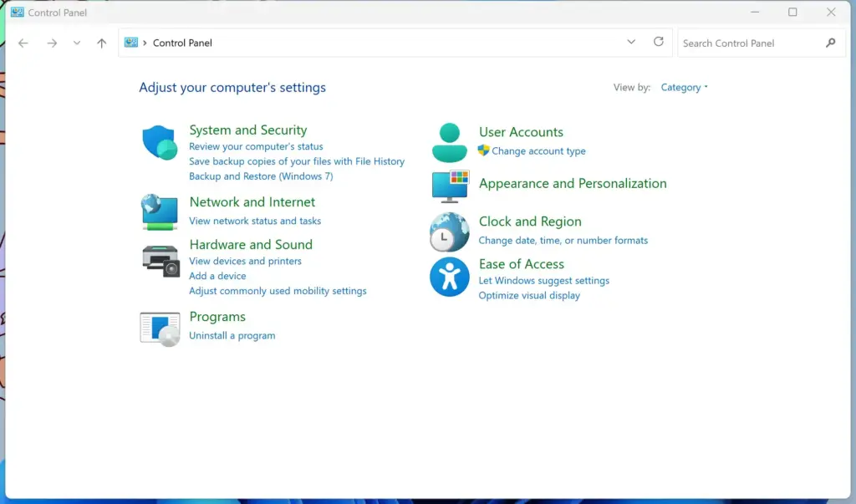Screen dimensions: 856x504
Task: Click the Programs disc icon
Action: coord(160,329)
